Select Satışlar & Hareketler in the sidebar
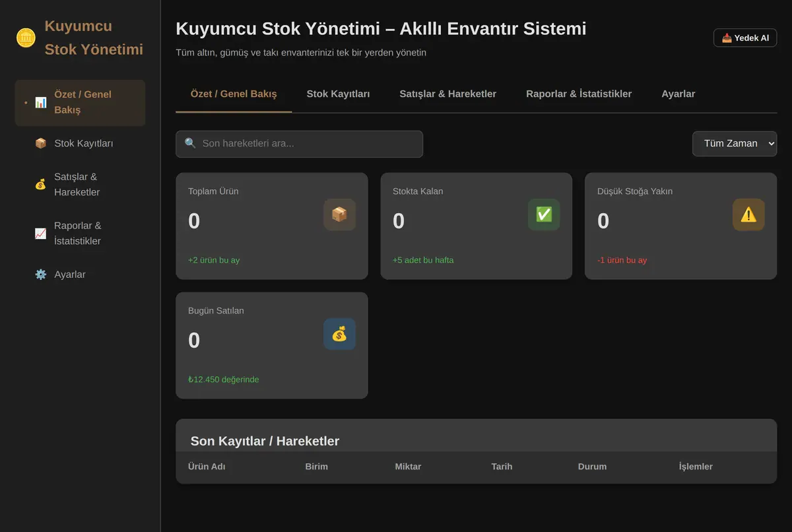792x532 pixels. point(80,184)
